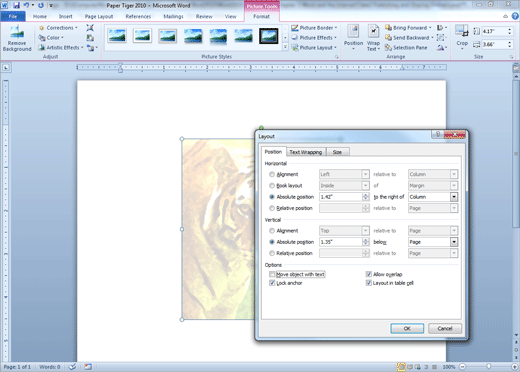Open the Size tab in Layout dialog
Screen dimensions: 520x372
click(x=337, y=152)
